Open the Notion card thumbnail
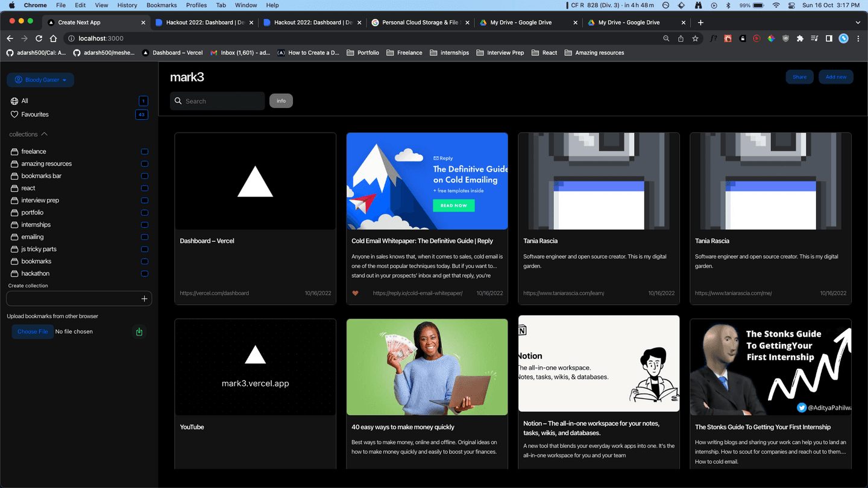The width and height of the screenshot is (868, 488). click(x=599, y=364)
